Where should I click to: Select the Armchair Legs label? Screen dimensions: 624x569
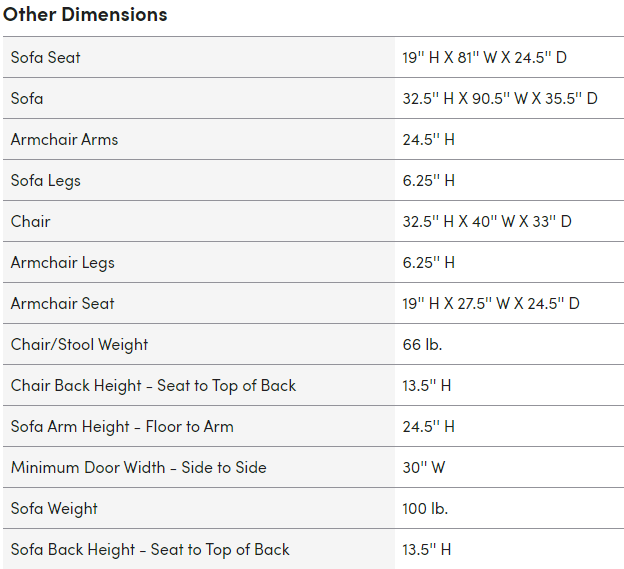(x=63, y=263)
